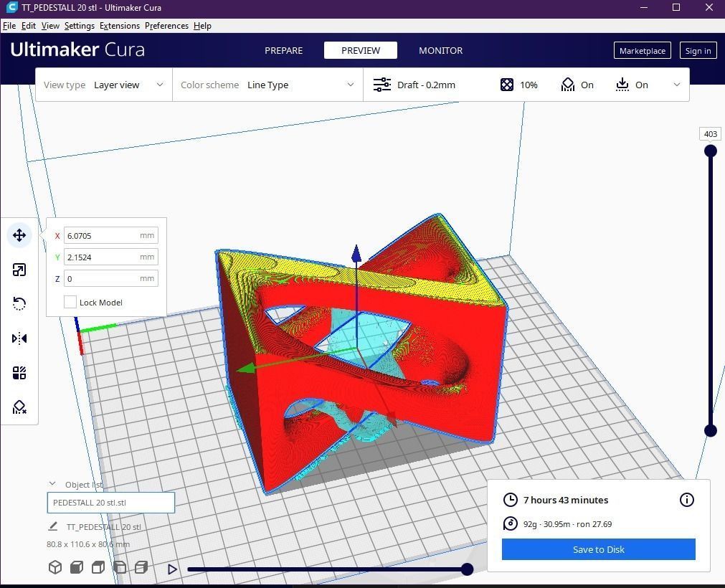Select the Move tool
725x588 pixels.
[19, 235]
